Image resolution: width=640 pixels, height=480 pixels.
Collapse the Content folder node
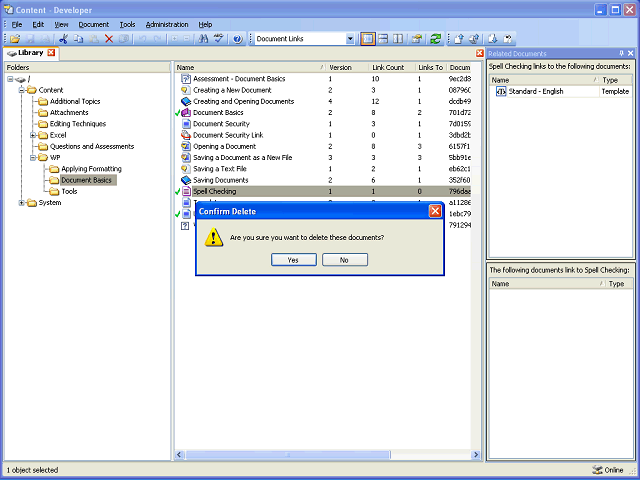22,90
